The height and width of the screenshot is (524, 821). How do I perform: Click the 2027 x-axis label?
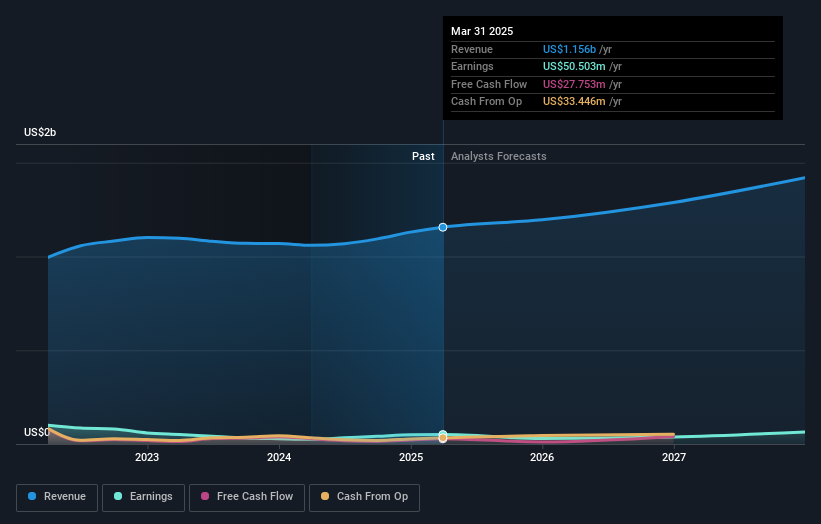(x=674, y=457)
